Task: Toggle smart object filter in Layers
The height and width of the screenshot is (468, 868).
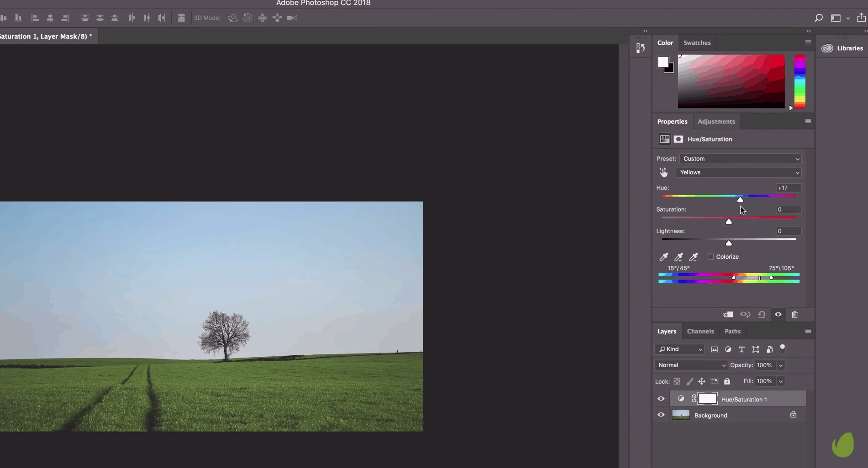Action: pyautogui.click(x=769, y=349)
